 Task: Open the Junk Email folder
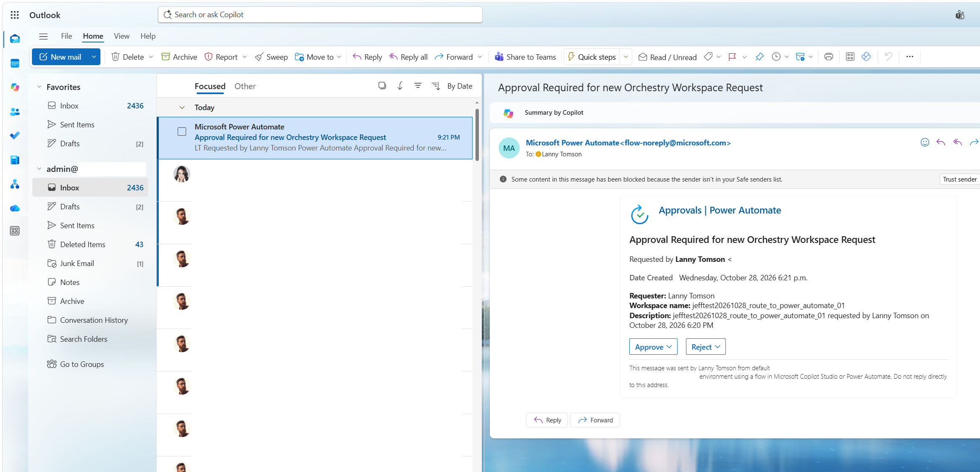click(x=90, y=263)
